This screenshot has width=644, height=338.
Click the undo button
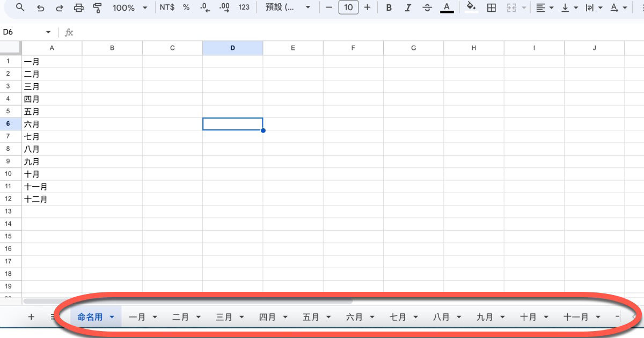pos(40,8)
